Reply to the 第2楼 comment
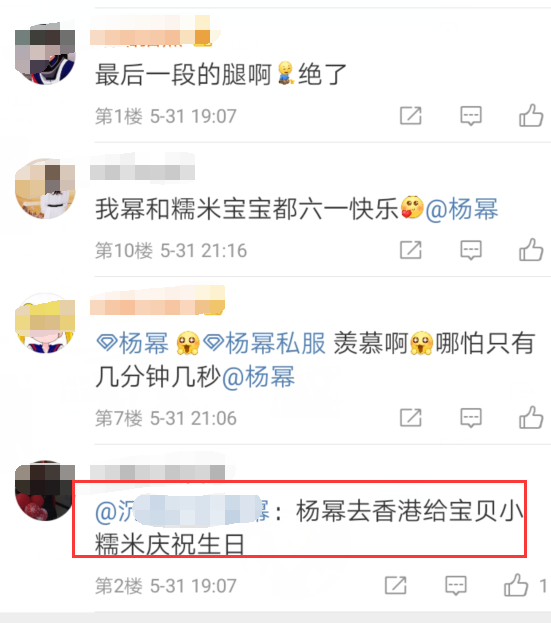 pos(456,586)
